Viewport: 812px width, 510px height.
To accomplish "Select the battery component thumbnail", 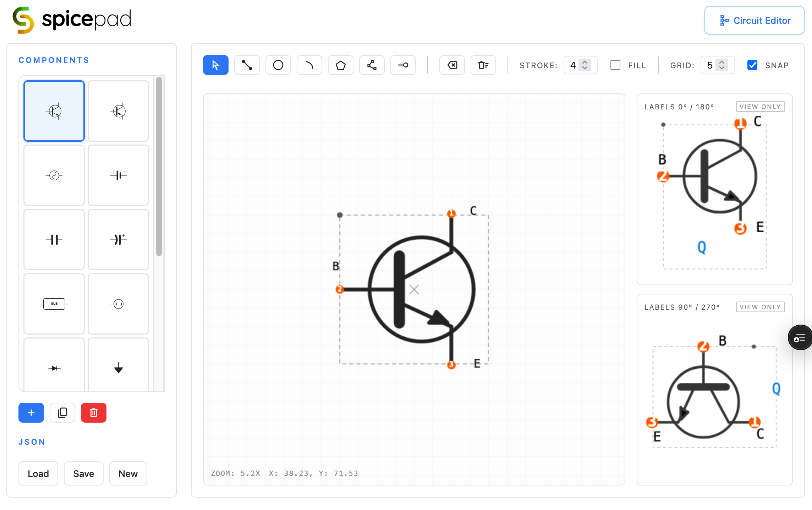I will (118, 175).
